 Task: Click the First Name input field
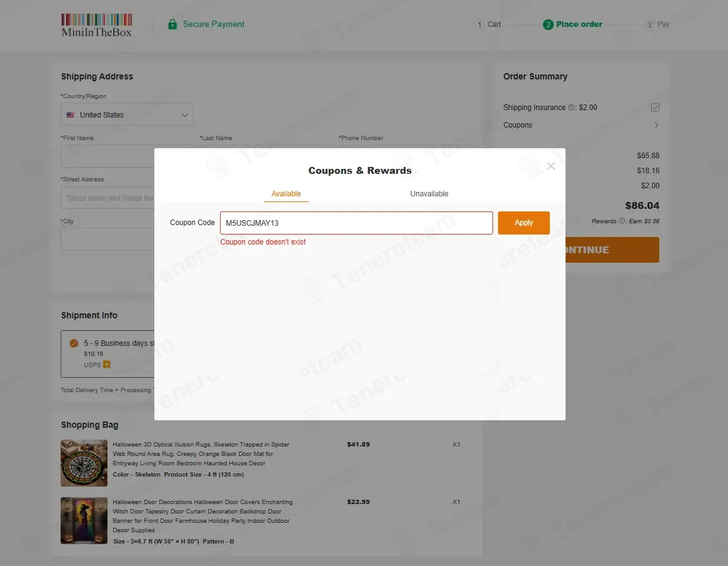click(107, 156)
